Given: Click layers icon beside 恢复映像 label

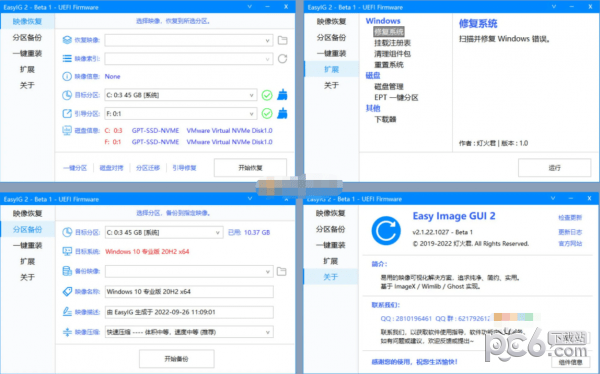Looking at the screenshot, I should [67, 40].
